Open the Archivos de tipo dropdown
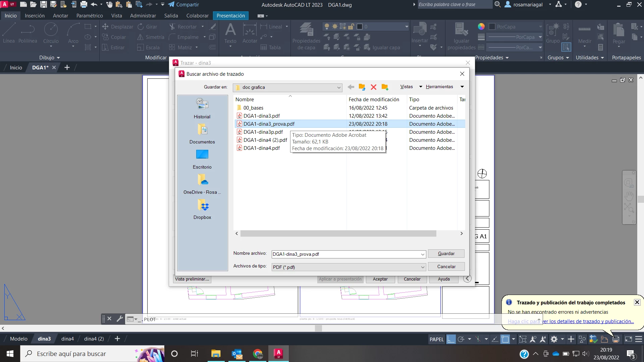Image resolution: width=644 pixels, height=362 pixels. click(422, 267)
